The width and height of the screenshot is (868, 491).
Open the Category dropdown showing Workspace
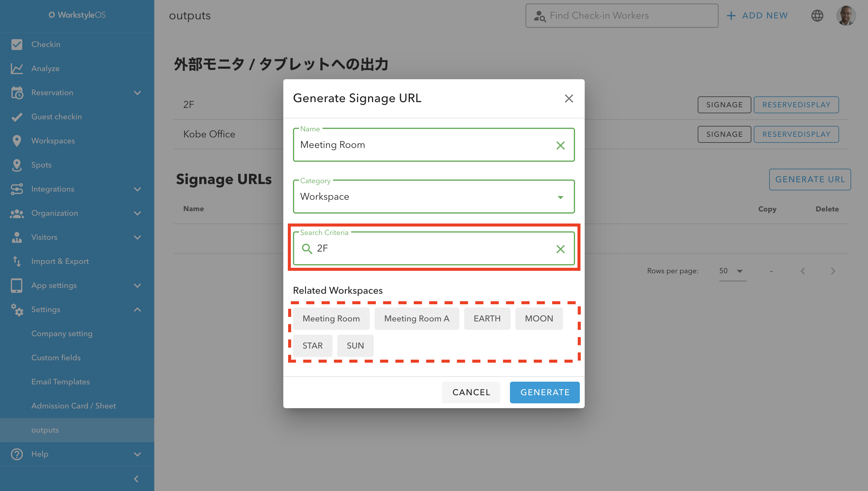433,197
